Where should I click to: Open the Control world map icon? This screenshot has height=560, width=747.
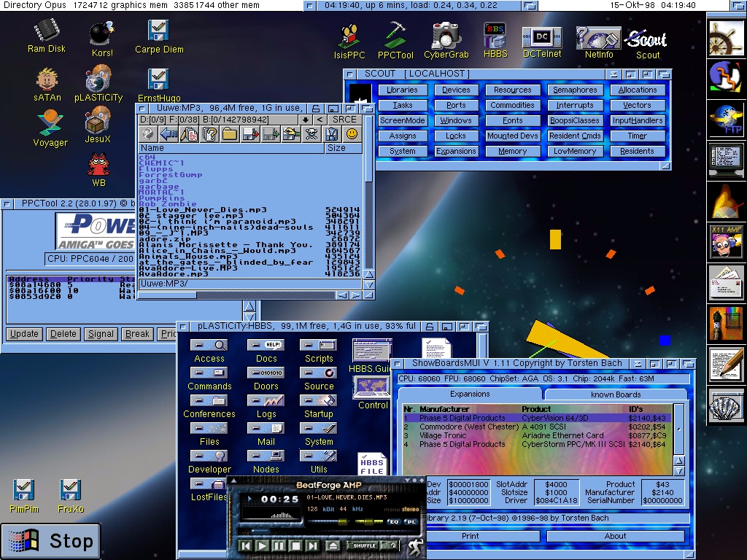point(372,392)
